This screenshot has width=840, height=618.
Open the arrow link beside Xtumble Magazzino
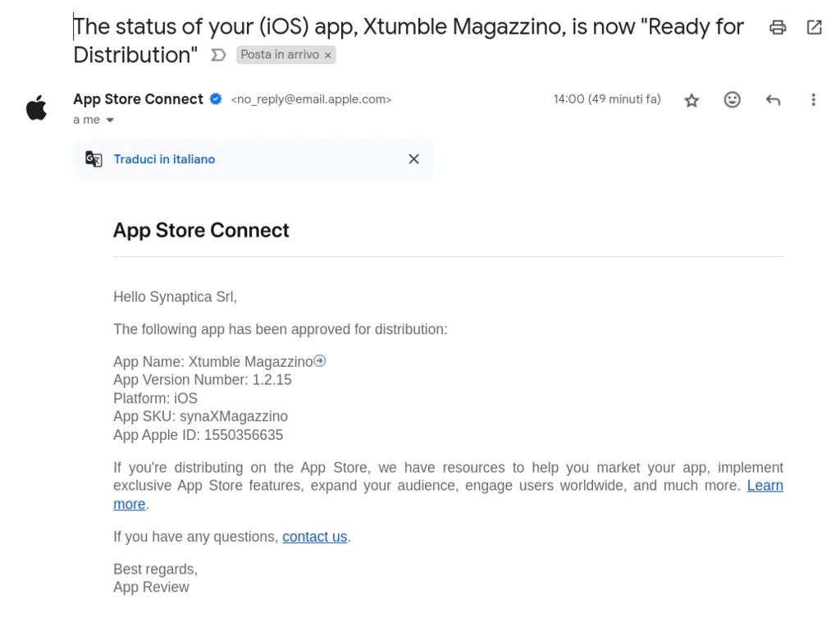(320, 360)
